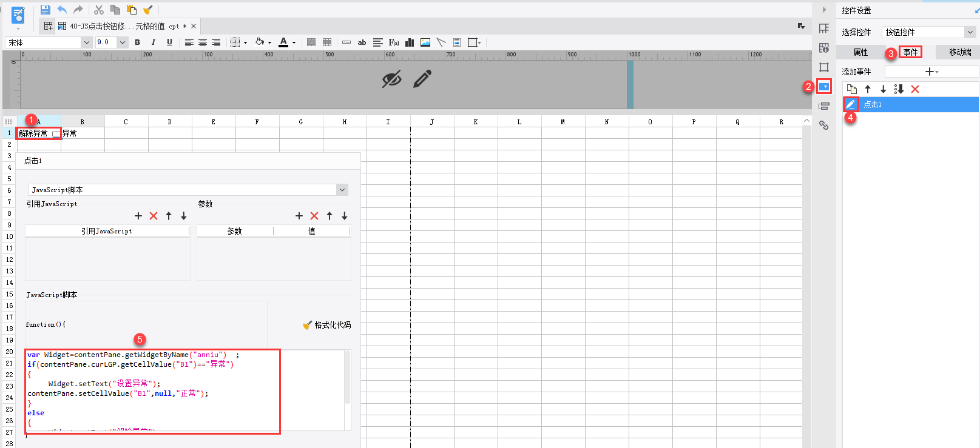Image resolution: width=980 pixels, height=448 pixels.
Task: Select the 点击1 event in the list
Action: [911, 104]
